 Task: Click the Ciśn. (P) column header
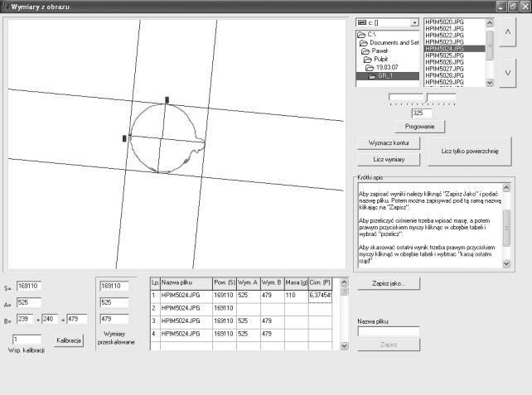click(x=320, y=283)
